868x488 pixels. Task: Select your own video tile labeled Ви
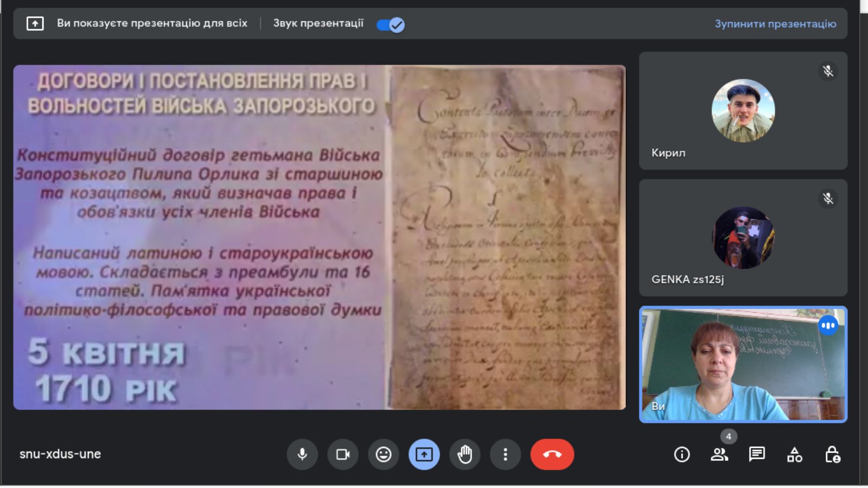tap(743, 364)
